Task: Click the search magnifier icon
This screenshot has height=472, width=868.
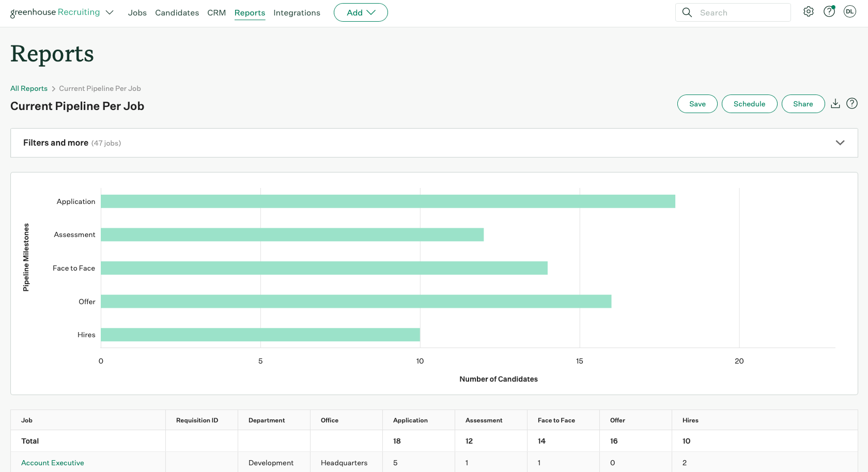Action: click(687, 12)
